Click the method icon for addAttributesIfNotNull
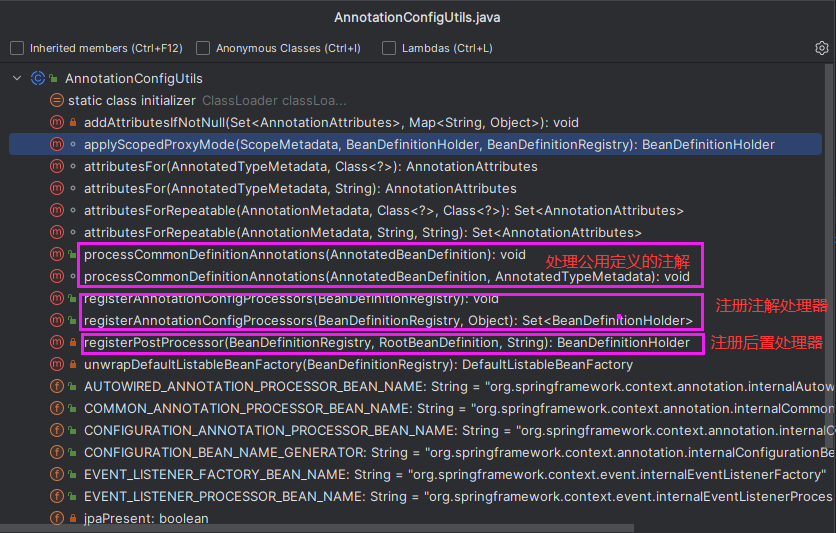836x533 pixels. click(x=57, y=122)
